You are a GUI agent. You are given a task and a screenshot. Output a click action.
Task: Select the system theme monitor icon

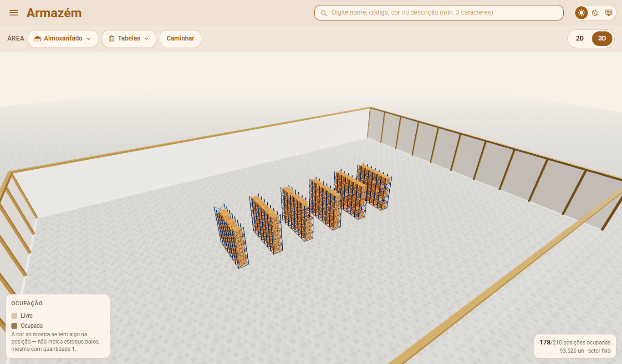608,13
